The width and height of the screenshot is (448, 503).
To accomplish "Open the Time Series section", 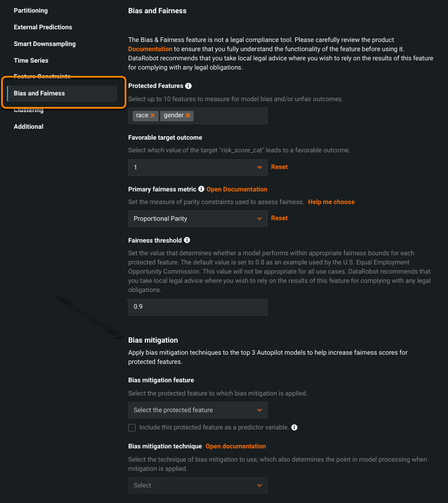I will pos(31,60).
